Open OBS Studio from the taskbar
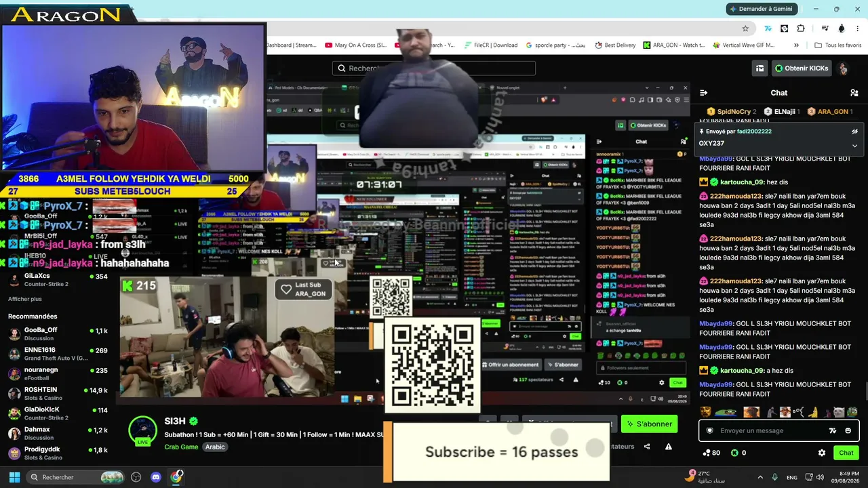The width and height of the screenshot is (868, 488). (x=136, y=477)
